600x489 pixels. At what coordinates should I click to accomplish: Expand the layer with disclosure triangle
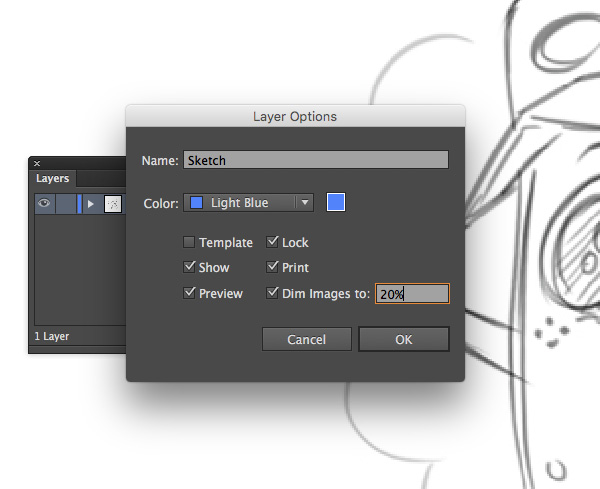click(90, 203)
